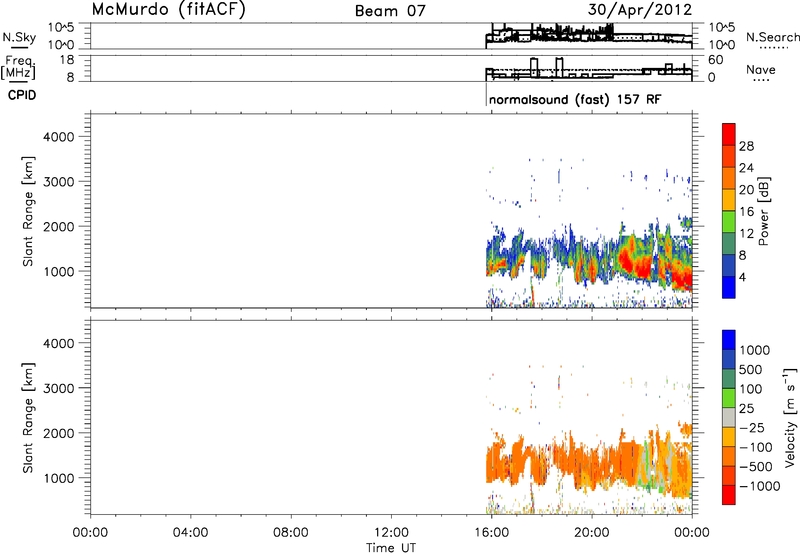Click the Slant Range label of velocity panel
The width and height of the screenshot is (800, 554).
click(28, 418)
